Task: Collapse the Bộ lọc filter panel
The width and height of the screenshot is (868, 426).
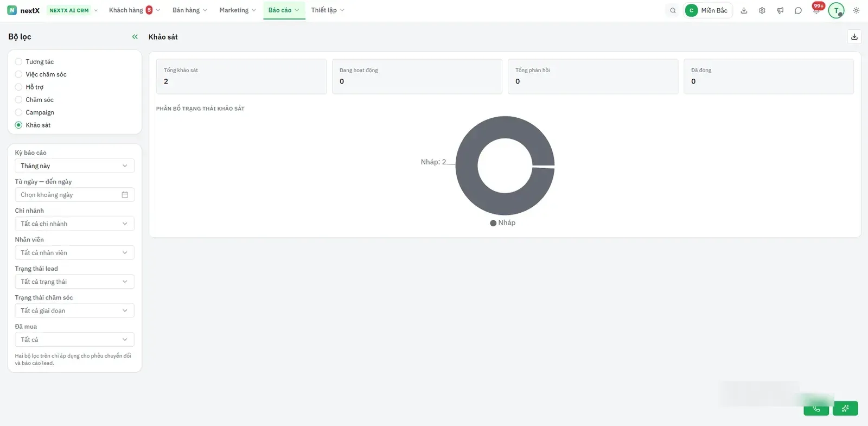Action: pos(135,37)
